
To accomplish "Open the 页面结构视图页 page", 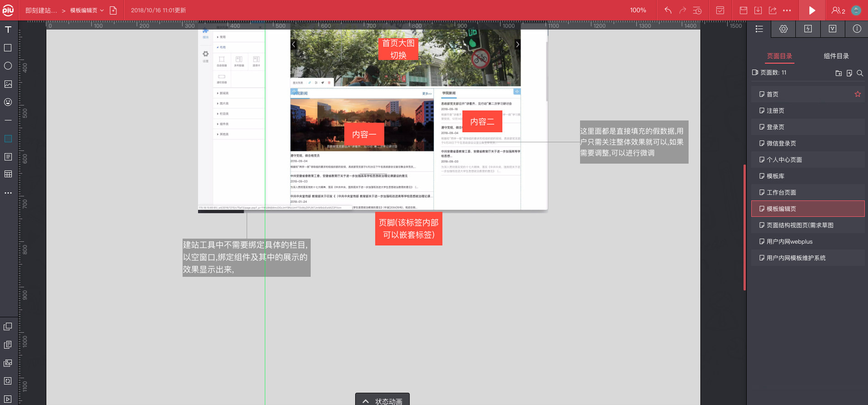I will pyautogui.click(x=808, y=225).
